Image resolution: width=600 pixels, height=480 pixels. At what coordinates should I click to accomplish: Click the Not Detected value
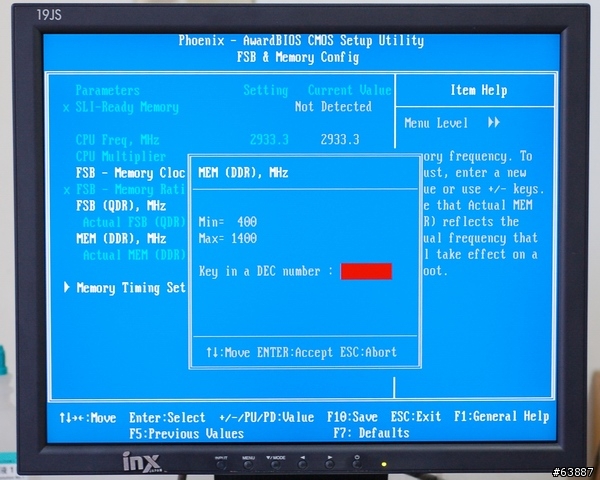pyautogui.click(x=333, y=106)
